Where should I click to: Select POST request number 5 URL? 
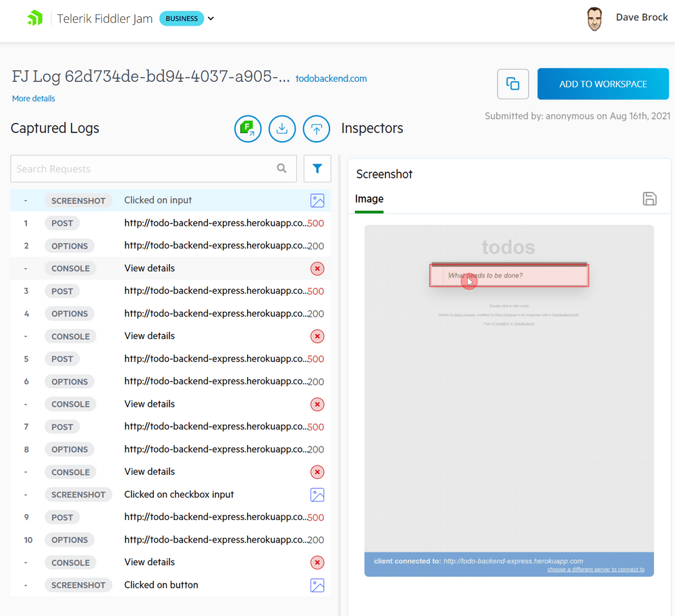point(216,359)
